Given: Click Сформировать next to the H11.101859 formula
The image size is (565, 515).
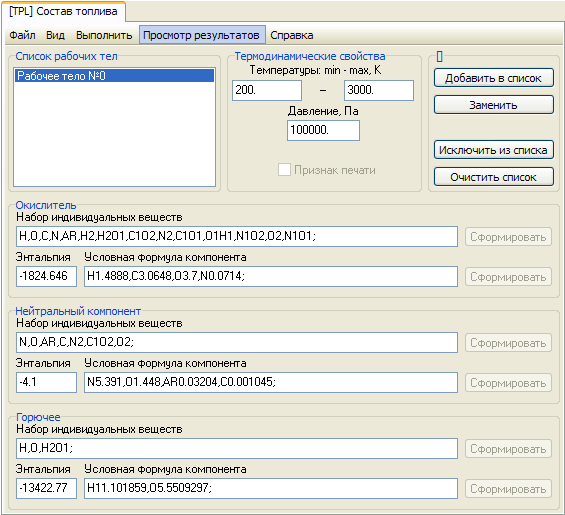Looking at the screenshot, I should tap(508, 489).
